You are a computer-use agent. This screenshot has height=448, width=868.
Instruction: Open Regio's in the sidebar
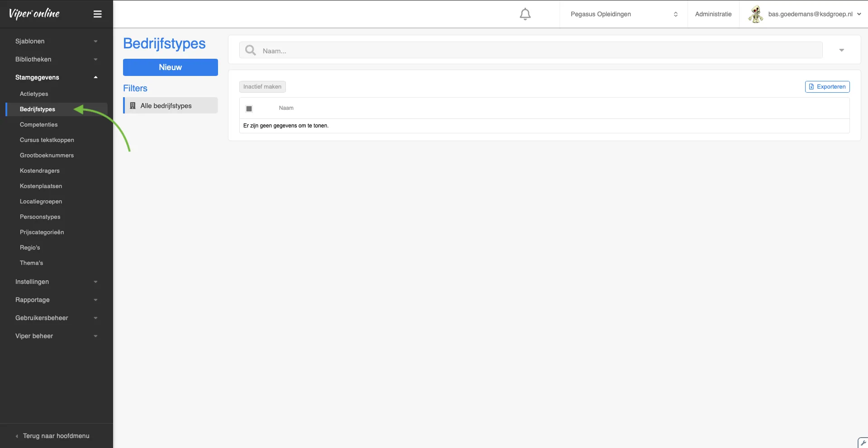coord(30,248)
